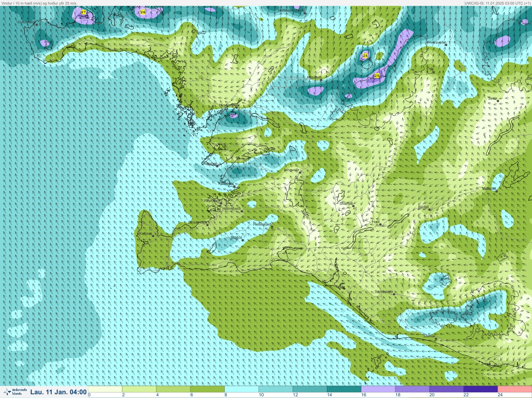Click the UWC/IG-IS model run timestamp

pyautogui.click(x=498, y=3)
